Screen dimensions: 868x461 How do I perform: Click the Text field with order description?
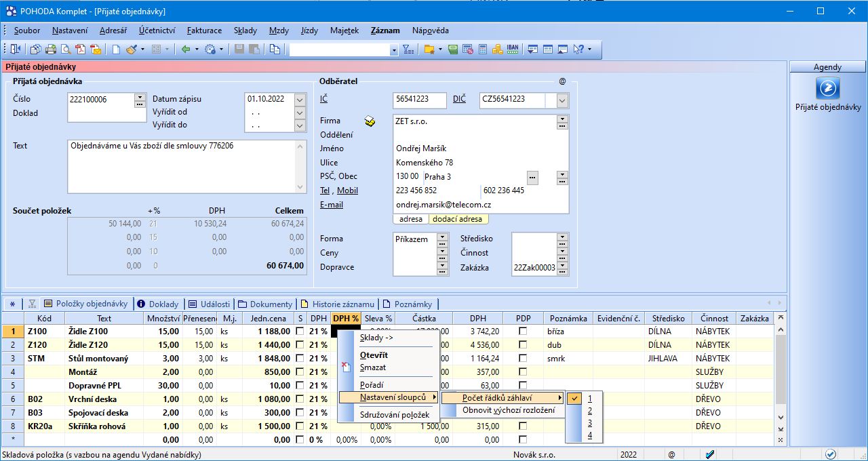[x=187, y=167]
